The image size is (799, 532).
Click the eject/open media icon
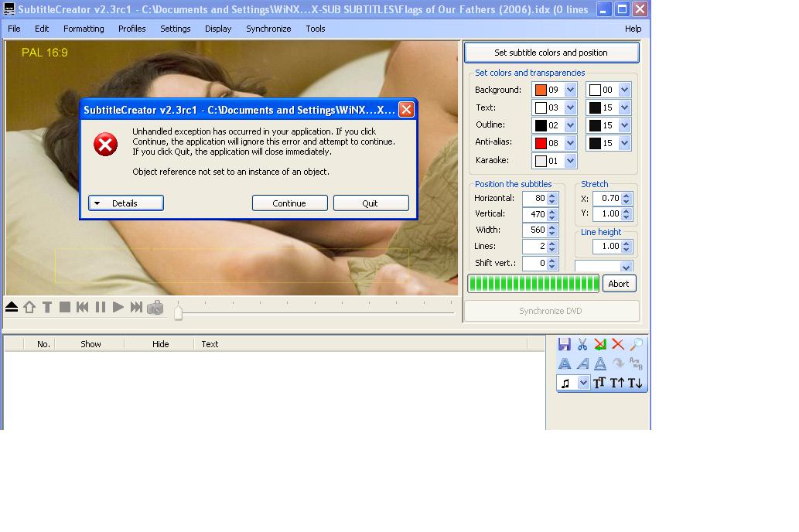click(12, 307)
